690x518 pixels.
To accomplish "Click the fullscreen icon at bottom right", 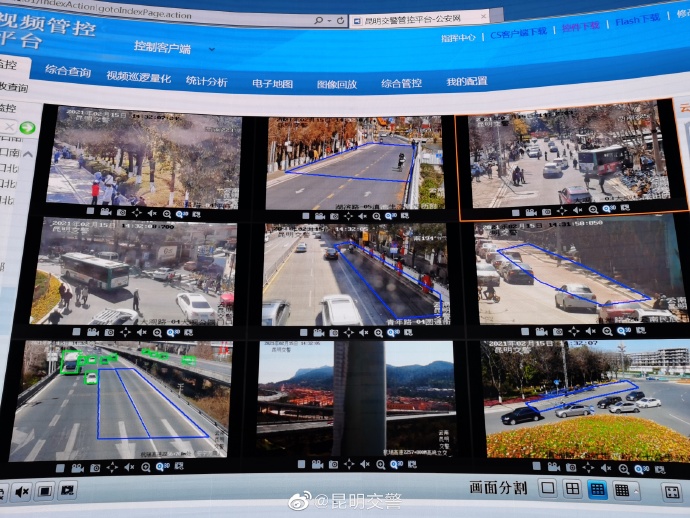I will [670, 491].
